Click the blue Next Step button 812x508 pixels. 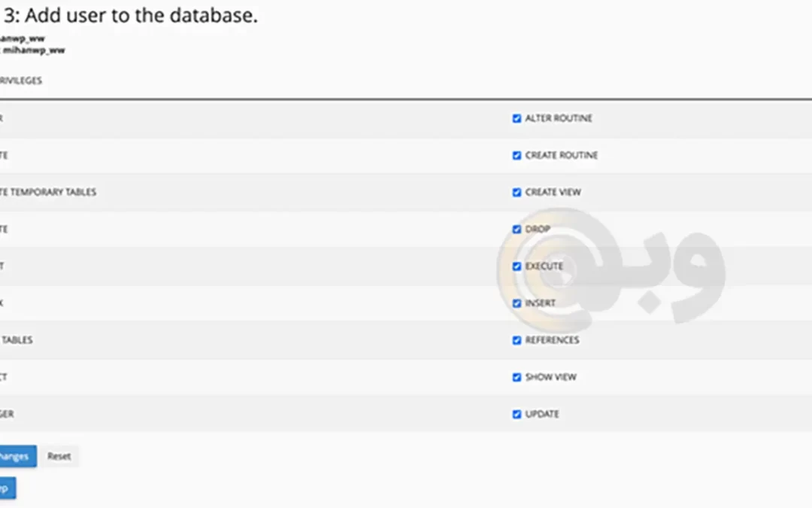[x=6, y=488]
